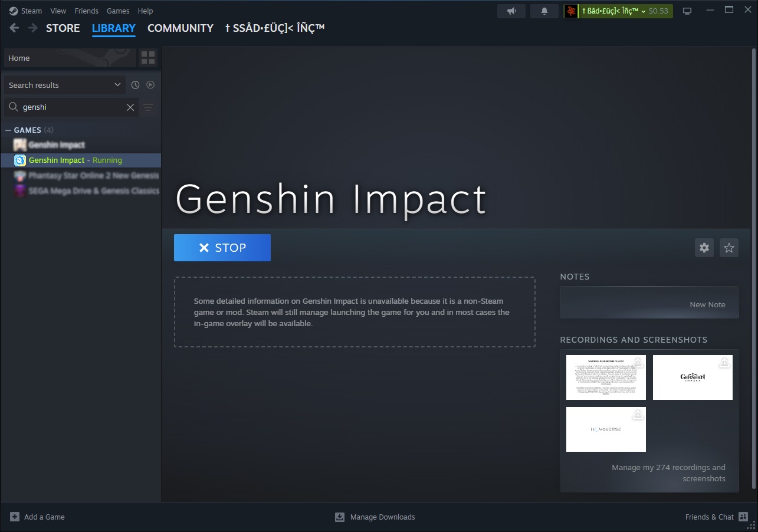Viewport: 758px width, 532px height.
Task: Open the notifications bell
Action: coord(544,11)
